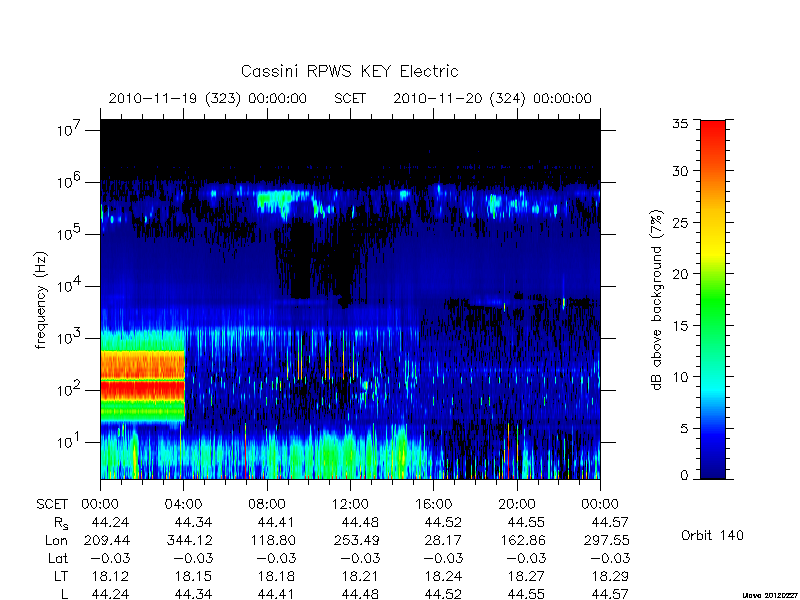Click the 'SCET' row label below the plot
Viewport: 800px width, 600px height.
52,504
